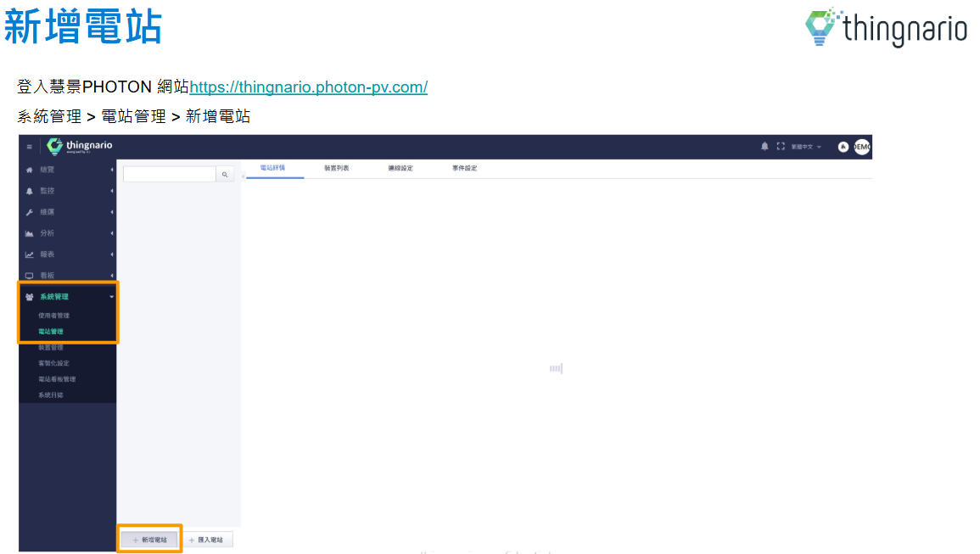Open 電站看板管理 submenu item
980x554 pixels.
pyautogui.click(x=57, y=379)
